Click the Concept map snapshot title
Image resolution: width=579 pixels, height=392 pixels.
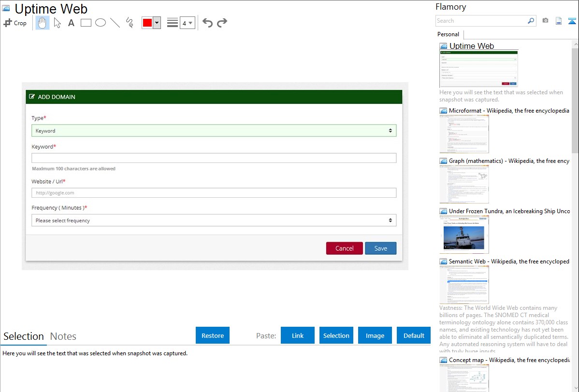pos(509,360)
